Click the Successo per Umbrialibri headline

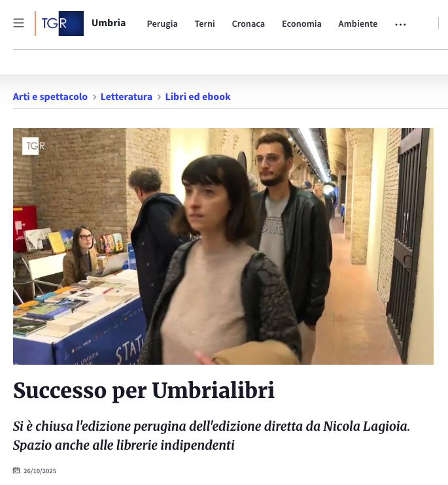[x=144, y=390]
